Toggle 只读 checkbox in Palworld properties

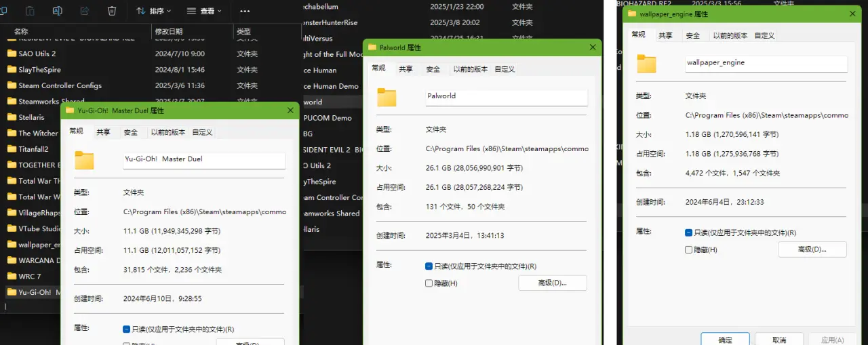click(x=429, y=266)
